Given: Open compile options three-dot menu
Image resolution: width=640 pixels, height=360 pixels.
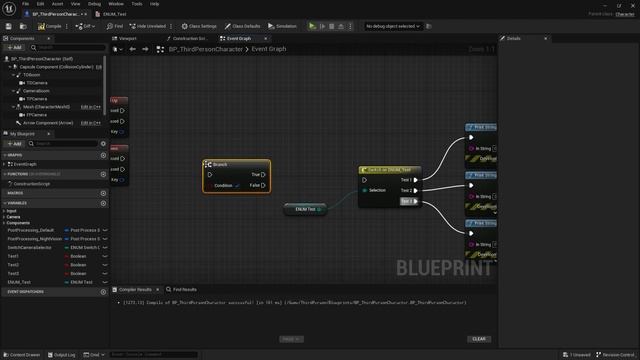Looking at the screenshot, I should click(67, 27).
